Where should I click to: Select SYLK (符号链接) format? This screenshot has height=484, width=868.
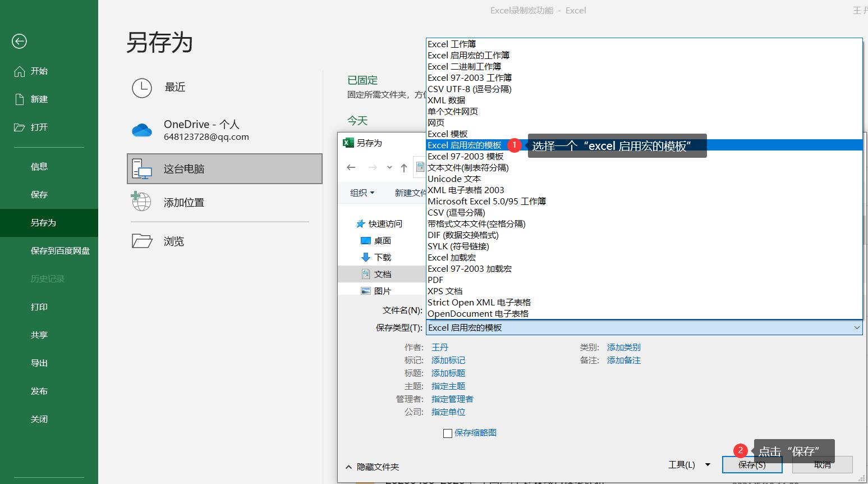click(644, 246)
